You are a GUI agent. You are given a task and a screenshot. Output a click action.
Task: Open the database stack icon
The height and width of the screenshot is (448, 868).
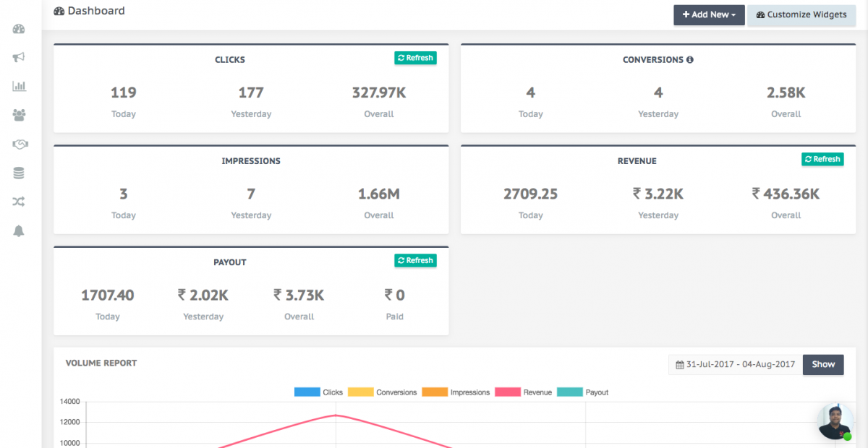[19, 173]
